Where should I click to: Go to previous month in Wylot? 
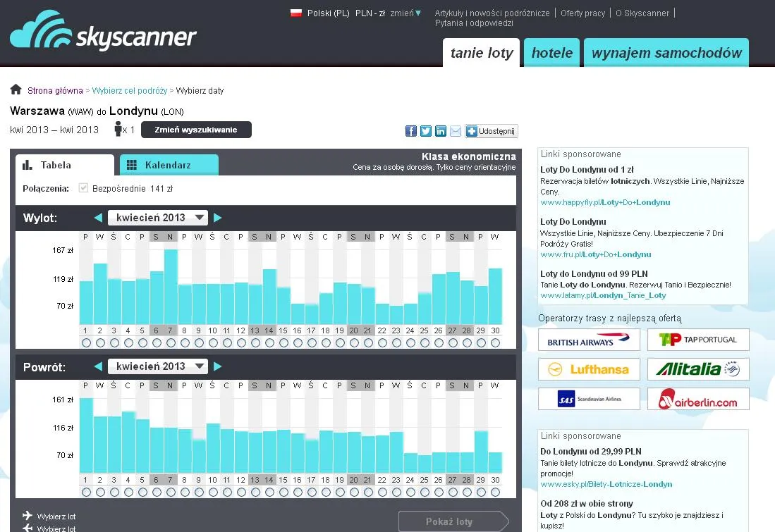[x=98, y=217]
